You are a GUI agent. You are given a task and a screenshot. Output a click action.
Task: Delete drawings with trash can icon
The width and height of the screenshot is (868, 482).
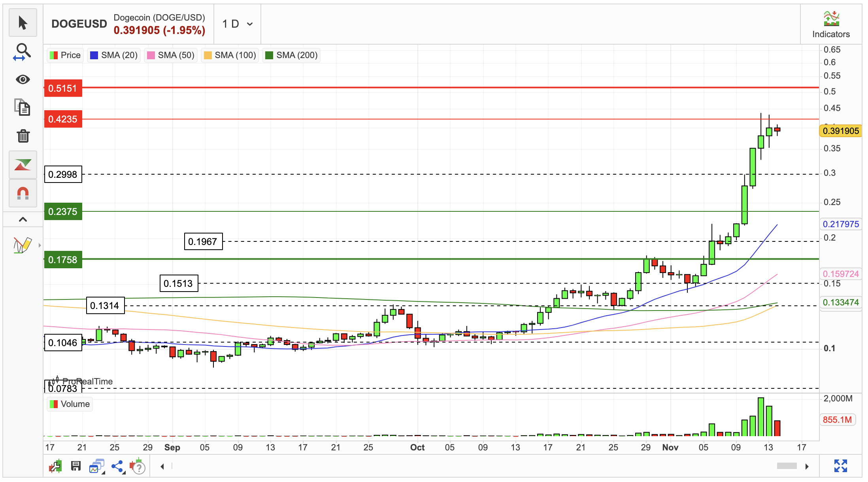pyautogui.click(x=23, y=136)
